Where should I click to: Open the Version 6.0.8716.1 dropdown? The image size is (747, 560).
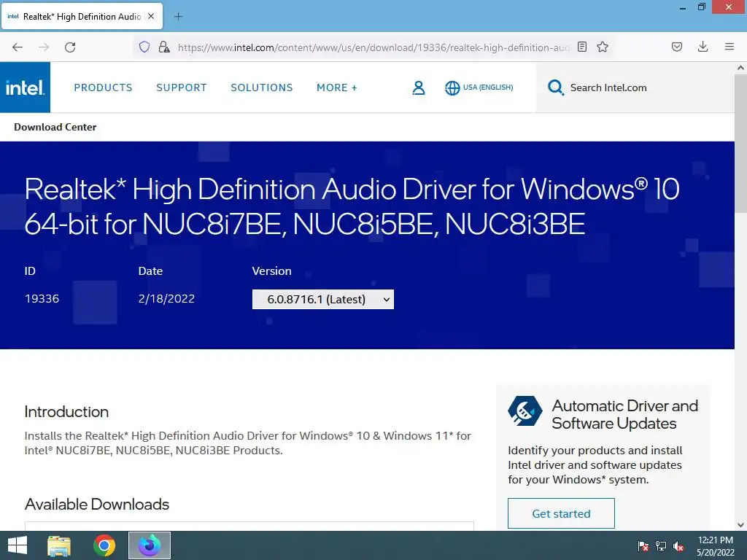323,299
